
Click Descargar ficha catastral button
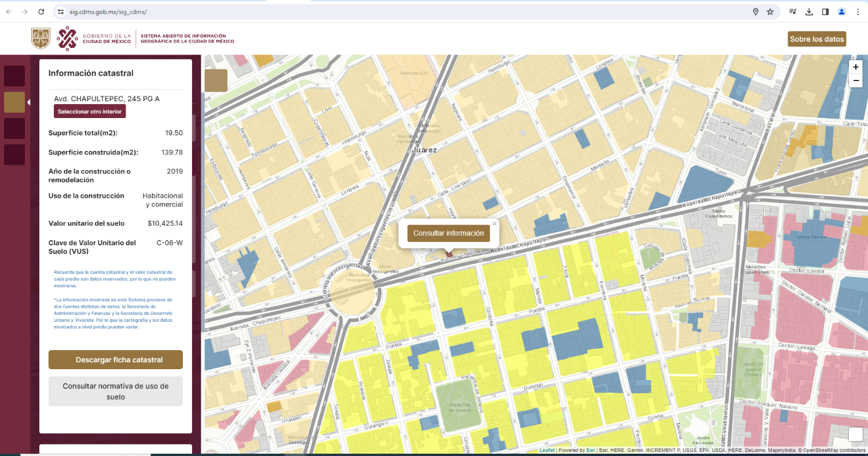click(x=116, y=360)
